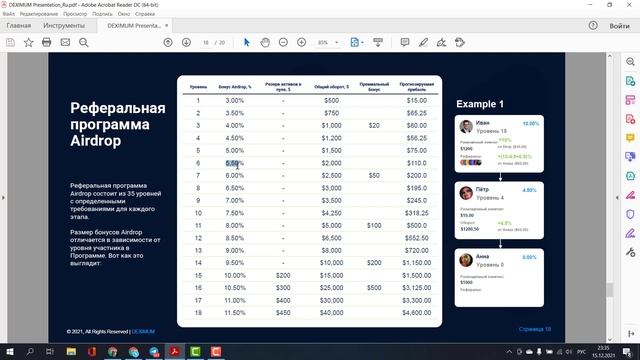Click the Войти sign-in button
640x360 pixels.
(x=619, y=26)
